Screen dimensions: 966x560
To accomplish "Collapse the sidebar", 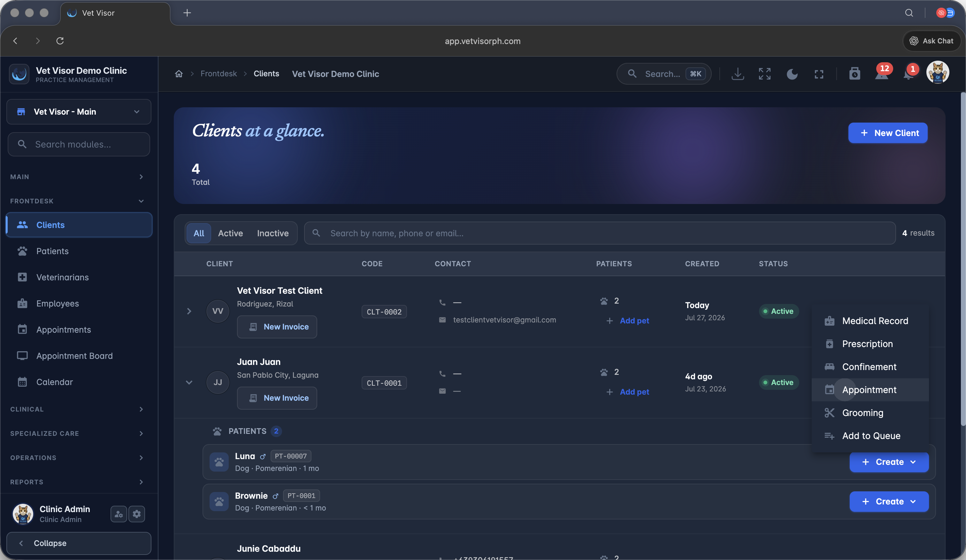I will coord(79,543).
